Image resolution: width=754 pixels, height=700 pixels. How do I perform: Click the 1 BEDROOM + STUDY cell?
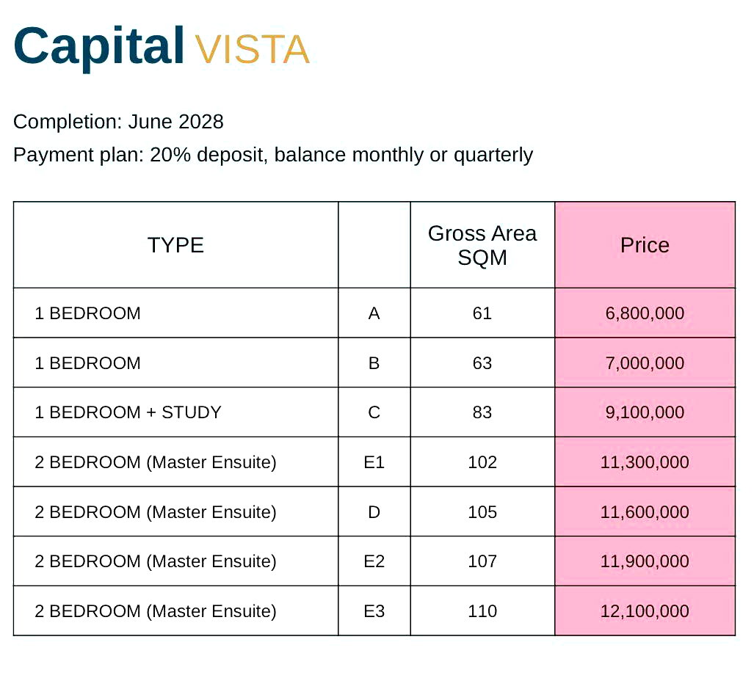tap(176, 412)
